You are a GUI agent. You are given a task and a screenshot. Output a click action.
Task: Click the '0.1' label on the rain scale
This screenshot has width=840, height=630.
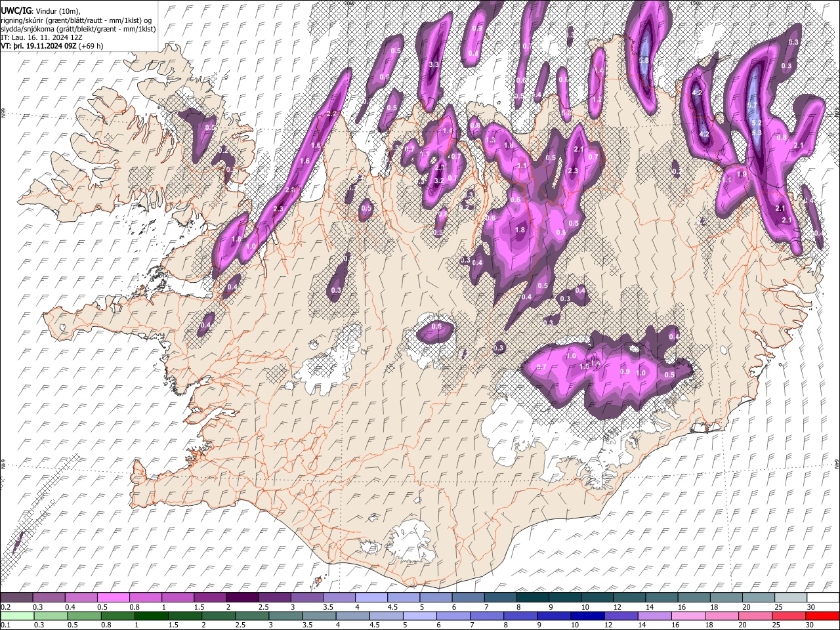(5, 625)
